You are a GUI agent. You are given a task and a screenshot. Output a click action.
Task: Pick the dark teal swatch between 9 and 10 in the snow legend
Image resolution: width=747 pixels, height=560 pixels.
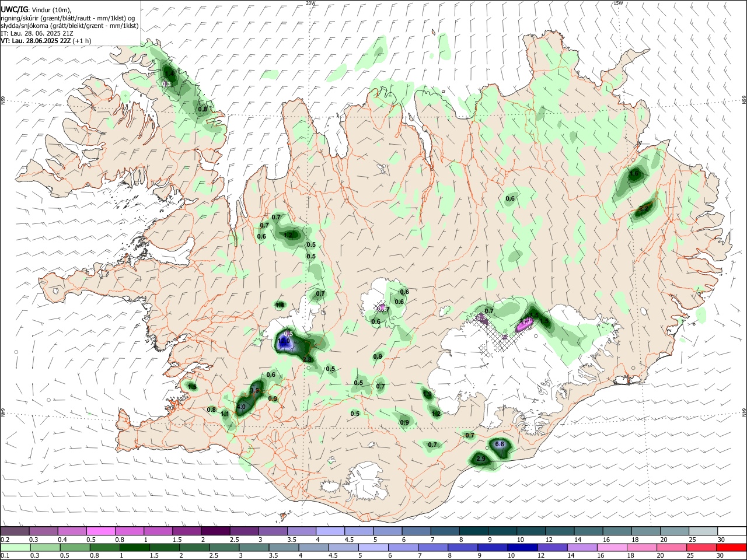point(502,531)
